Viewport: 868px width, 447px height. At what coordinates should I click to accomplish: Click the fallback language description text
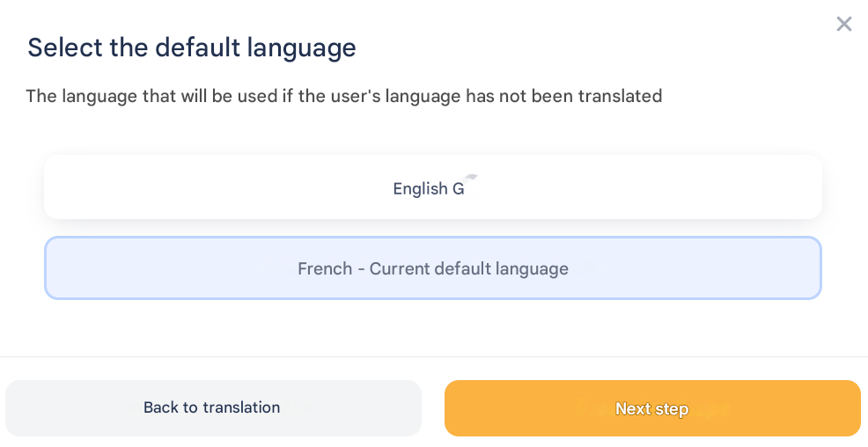coord(343,96)
